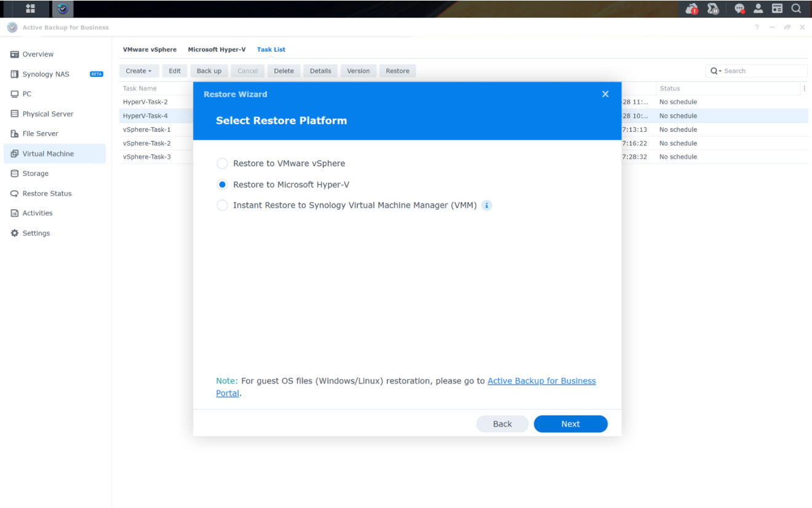Select Restore to Microsoft Hyper-V option

pos(222,185)
